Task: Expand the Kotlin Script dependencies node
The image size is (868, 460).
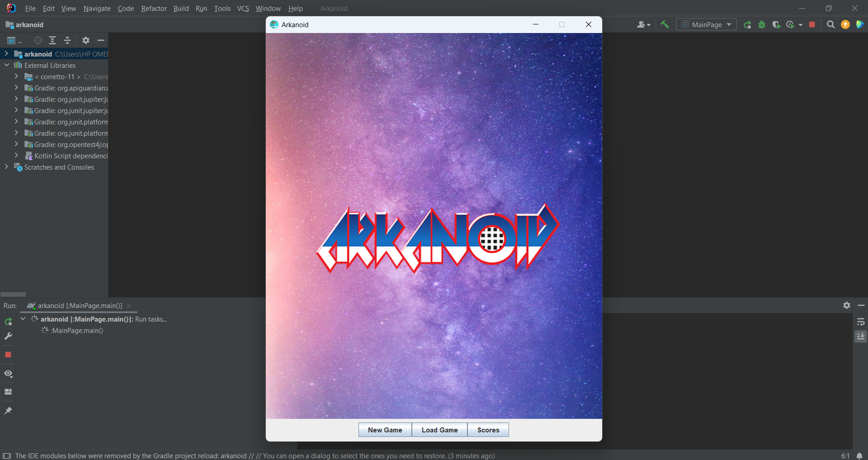Action: click(16, 156)
